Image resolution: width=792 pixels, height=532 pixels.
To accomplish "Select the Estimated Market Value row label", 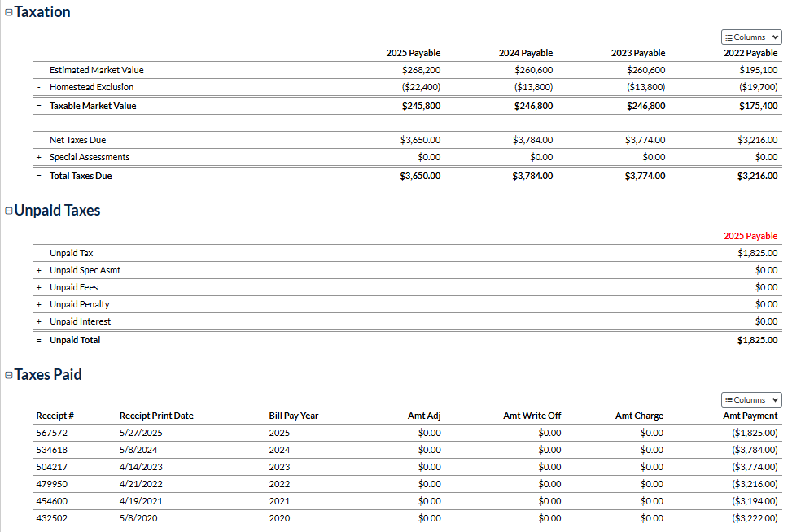I will coord(96,70).
